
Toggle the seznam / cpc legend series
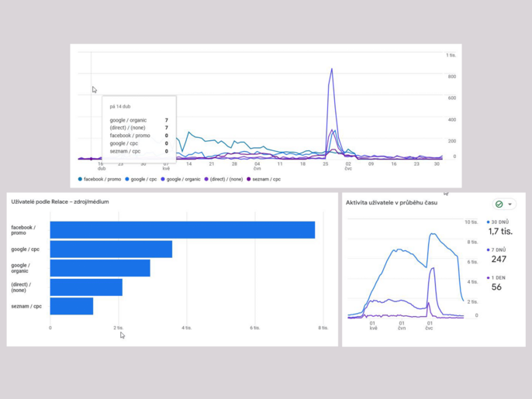point(266,179)
